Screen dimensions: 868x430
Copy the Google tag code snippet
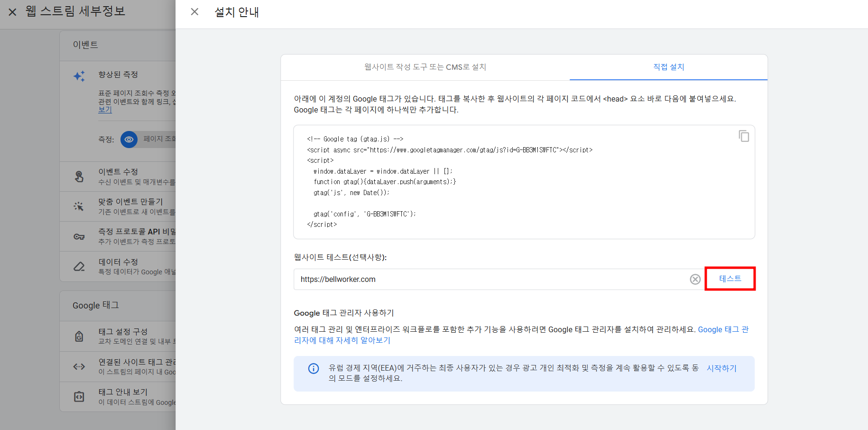tap(744, 136)
